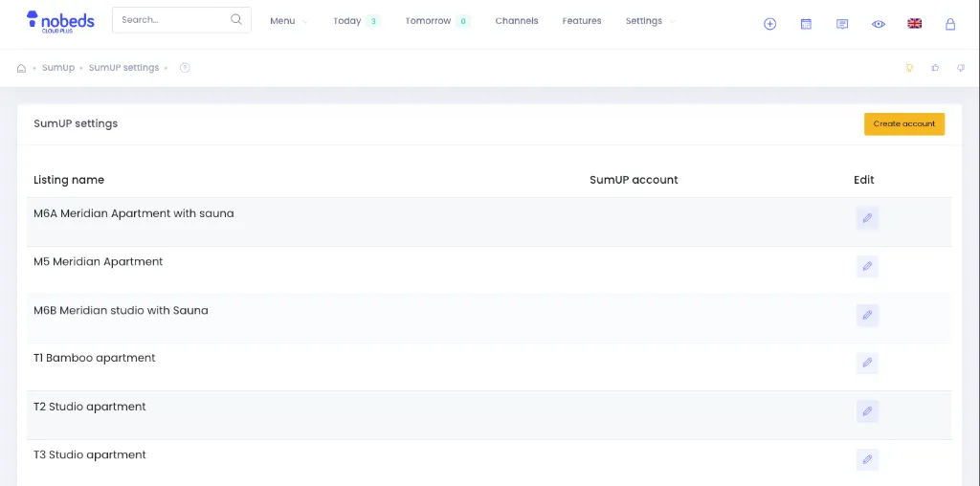Click the Listing name column header
The width and height of the screenshot is (980, 486).
click(69, 180)
